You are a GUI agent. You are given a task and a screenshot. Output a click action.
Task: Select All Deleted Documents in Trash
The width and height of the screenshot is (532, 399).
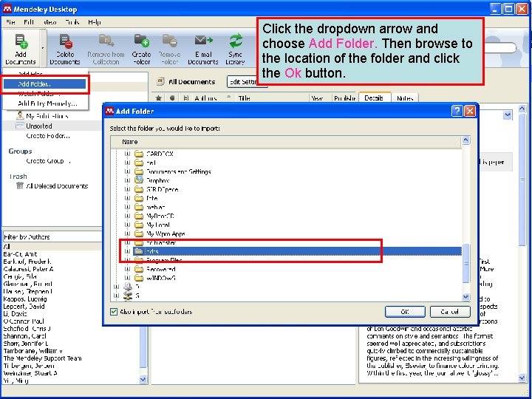pos(57,186)
